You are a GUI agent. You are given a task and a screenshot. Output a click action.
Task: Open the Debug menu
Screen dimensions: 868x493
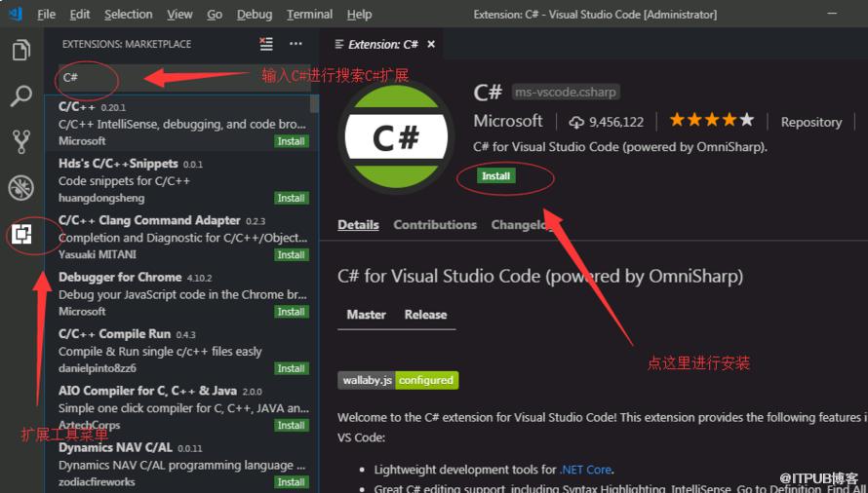point(255,15)
